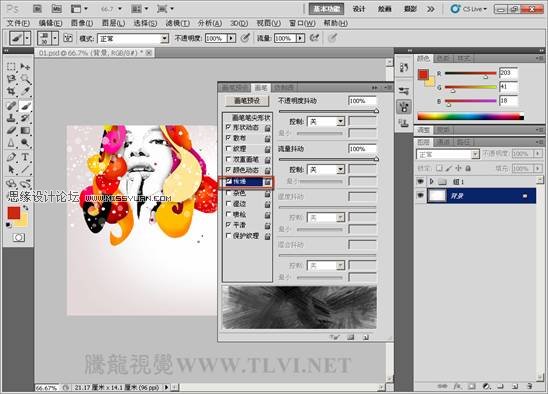Open the CS Live button
The image size is (548, 394).
[469, 9]
